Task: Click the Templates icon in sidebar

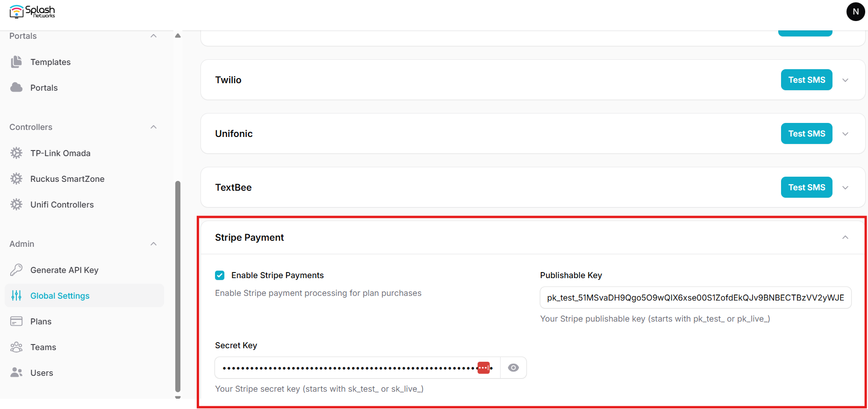Action: point(16,62)
